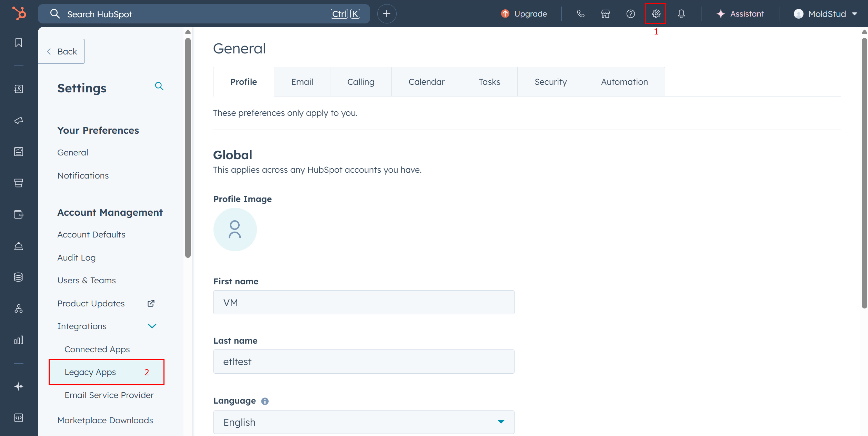Open the English language dropdown

(x=363, y=422)
